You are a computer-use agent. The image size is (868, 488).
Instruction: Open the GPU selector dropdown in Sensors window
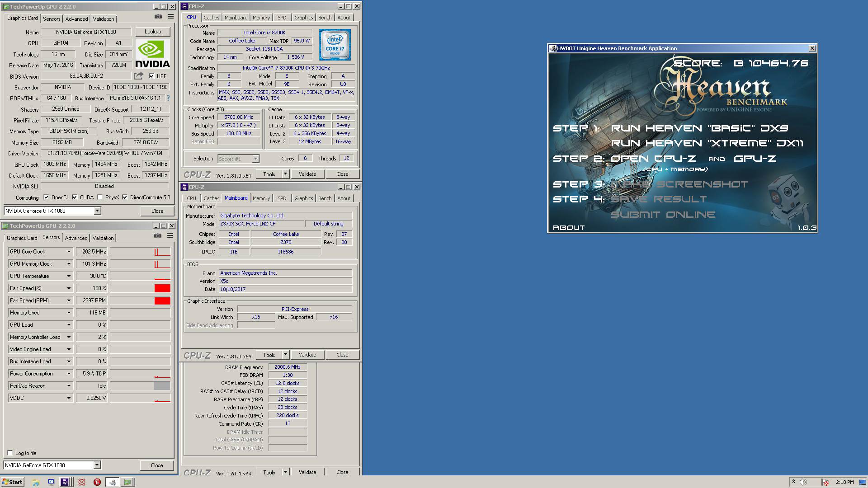click(97, 465)
